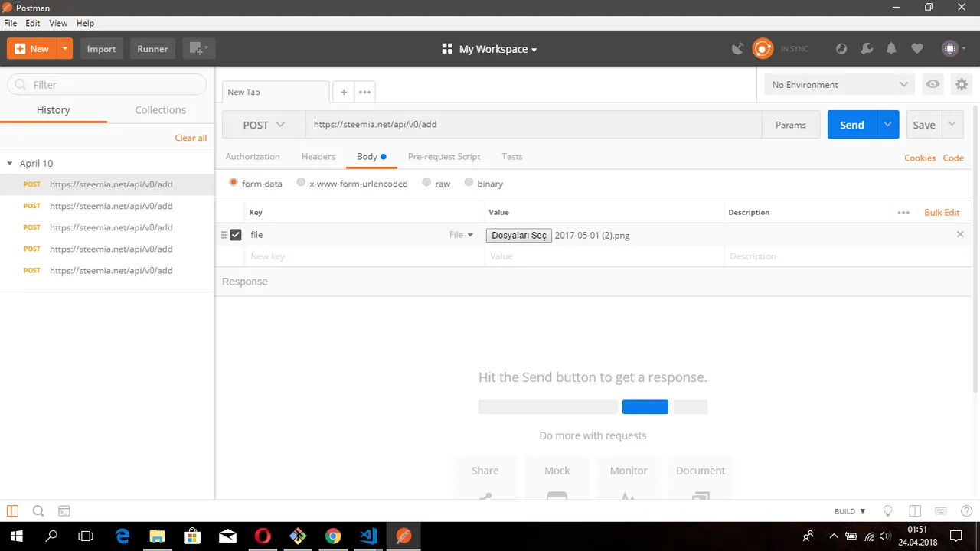Click the heart icon in header
The height and width of the screenshot is (551, 980).
(917, 49)
